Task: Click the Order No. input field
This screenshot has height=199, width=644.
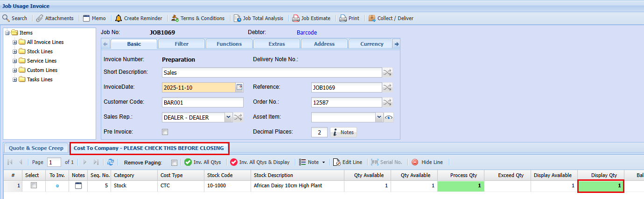Action: click(346, 102)
